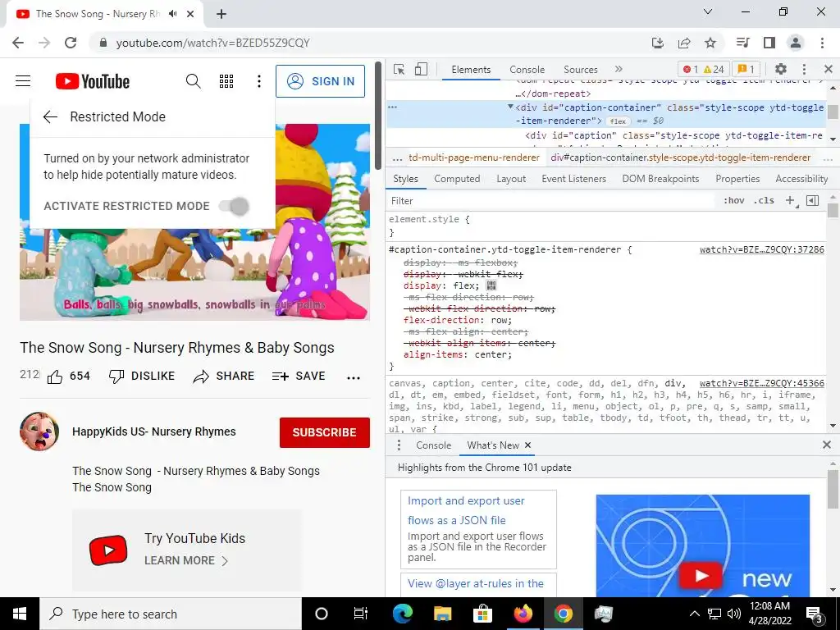
Task: Close the DevTools bottom drawer
Action: point(827,445)
